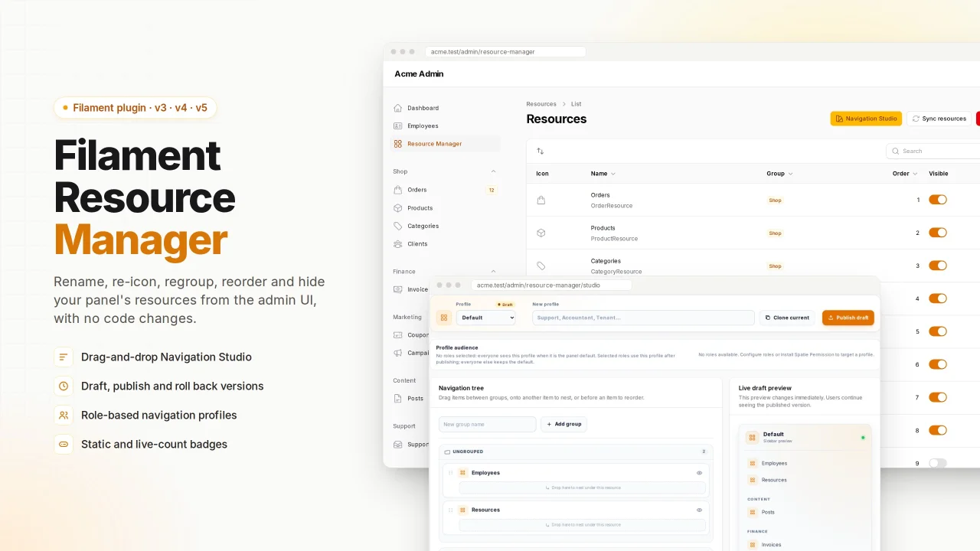
Task: Open the Profile Default dropdown
Action: click(x=486, y=317)
